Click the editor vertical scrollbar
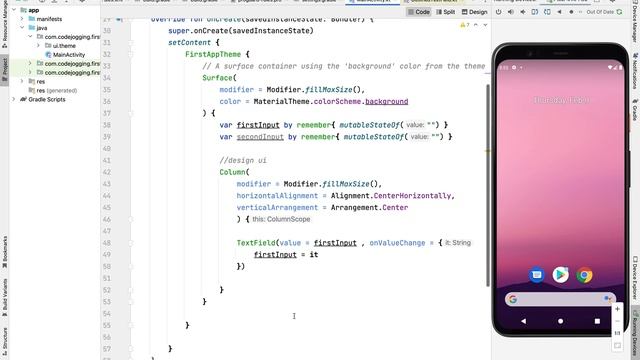 click(488, 186)
